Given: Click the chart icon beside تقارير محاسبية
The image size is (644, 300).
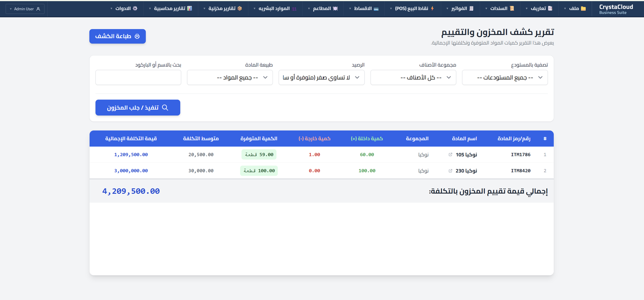Looking at the screenshot, I should tap(190, 8).
